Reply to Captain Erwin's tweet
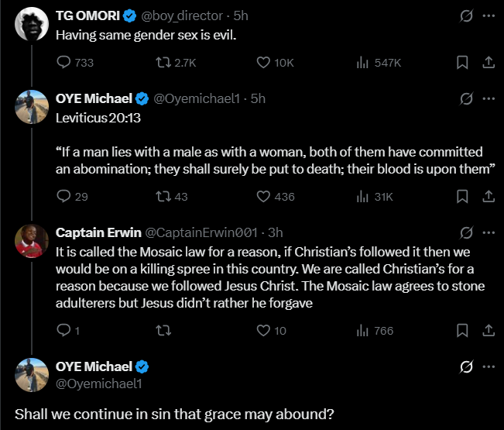 tap(64, 331)
